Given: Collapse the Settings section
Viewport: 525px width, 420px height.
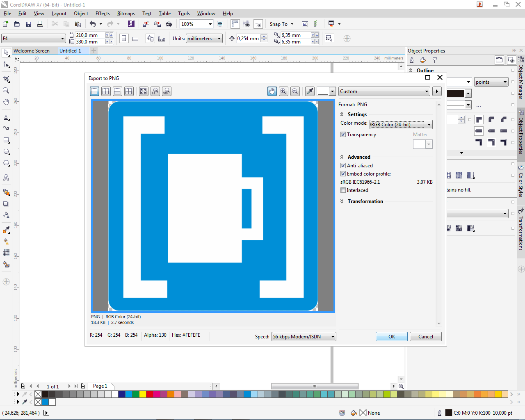Looking at the screenshot, I should click(342, 114).
